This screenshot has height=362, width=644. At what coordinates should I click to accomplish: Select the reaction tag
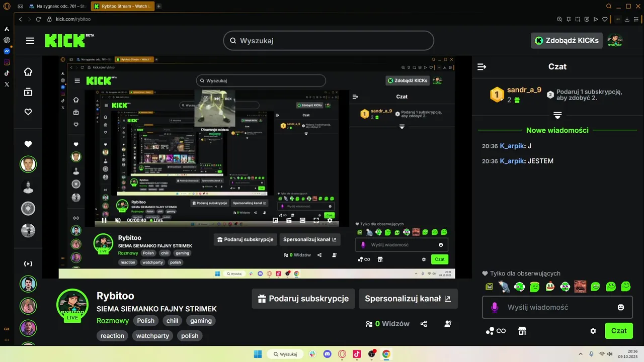[x=112, y=336]
